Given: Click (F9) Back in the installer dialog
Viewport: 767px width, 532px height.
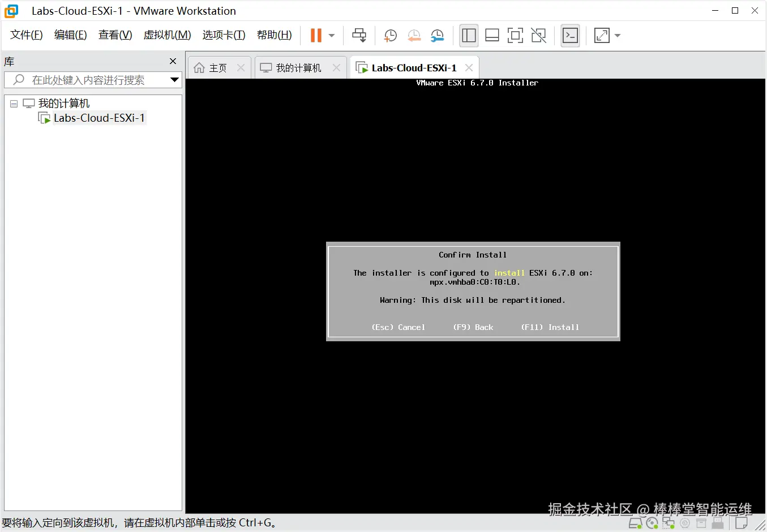Looking at the screenshot, I should [473, 327].
